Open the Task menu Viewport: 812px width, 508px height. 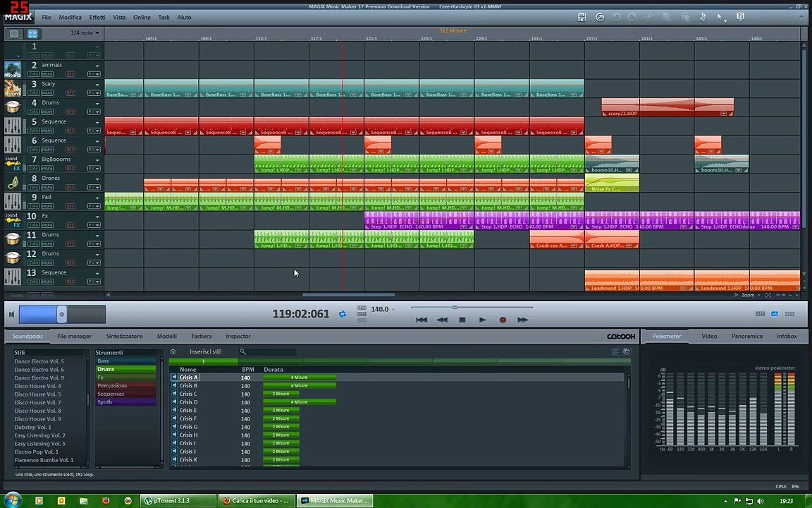pyautogui.click(x=164, y=17)
